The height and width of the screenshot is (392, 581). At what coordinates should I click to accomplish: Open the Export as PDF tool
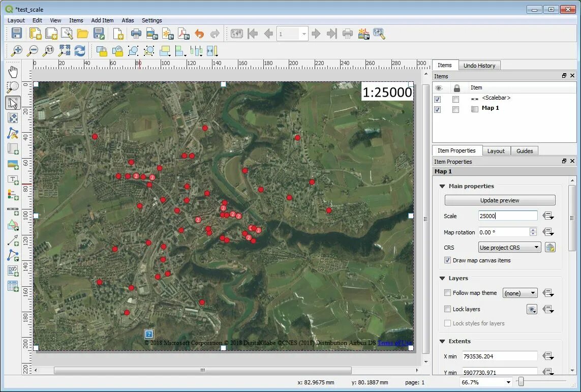coord(183,34)
